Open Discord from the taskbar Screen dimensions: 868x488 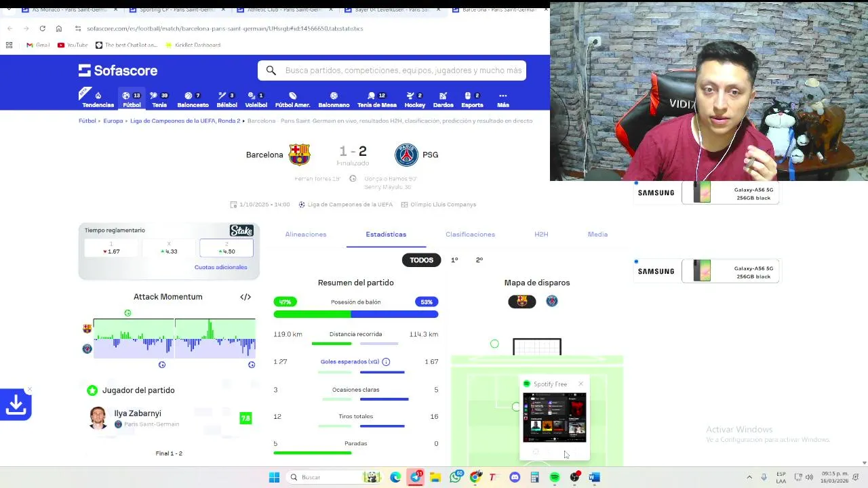[515, 477]
